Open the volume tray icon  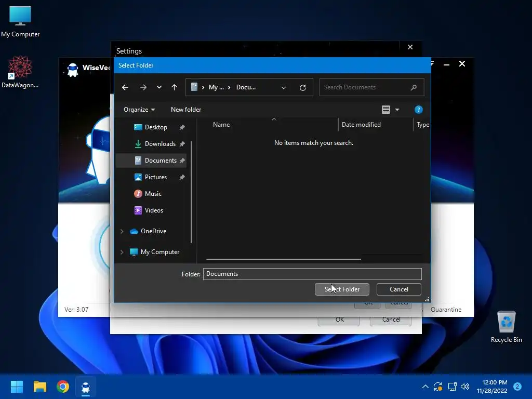point(465,387)
